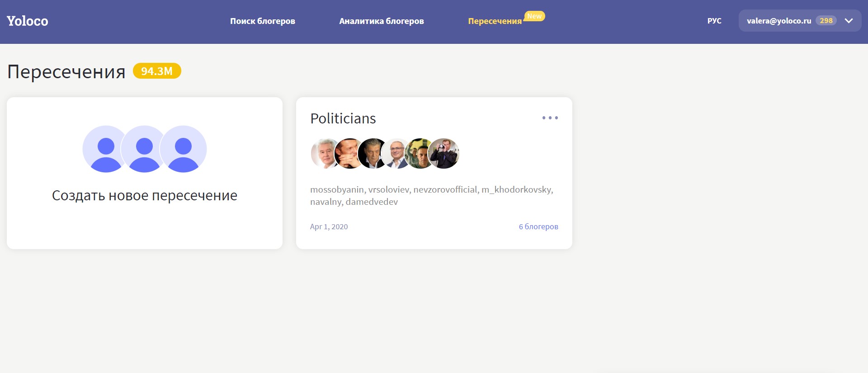Viewport: 868px width, 373px height.
Task: Click the 6 блогеров link
Action: pos(538,227)
